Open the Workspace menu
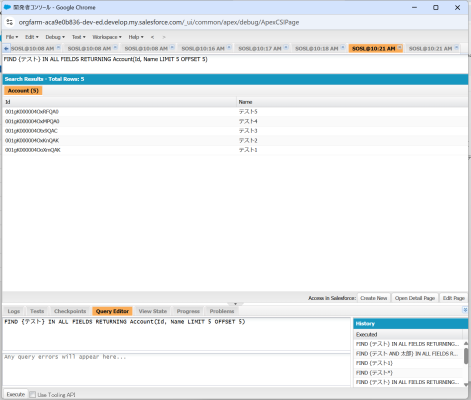This screenshot has width=471, height=400. click(107, 37)
